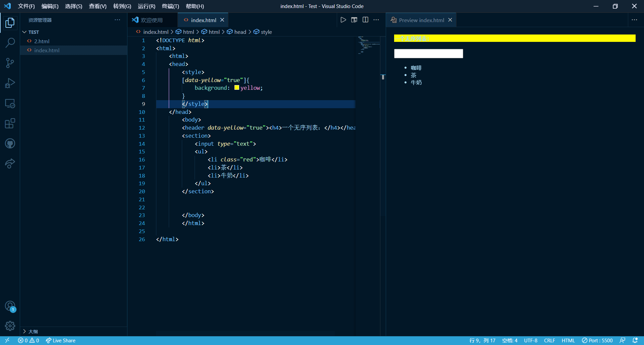Open notifications bell in status bar
This screenshot has height=345, width=644.
coord(635,341)
